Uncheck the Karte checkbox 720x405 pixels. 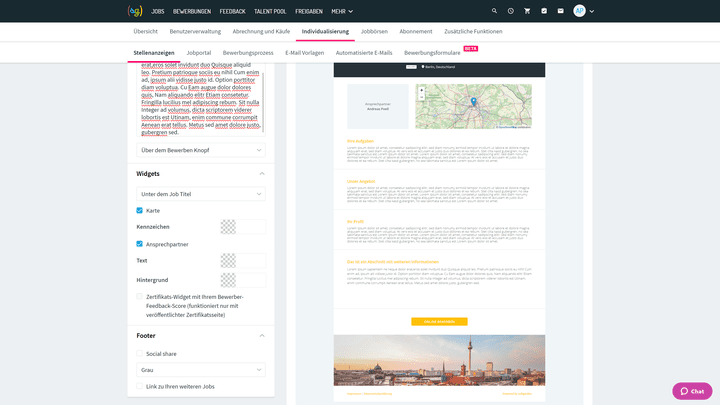[x=140, y=210]
